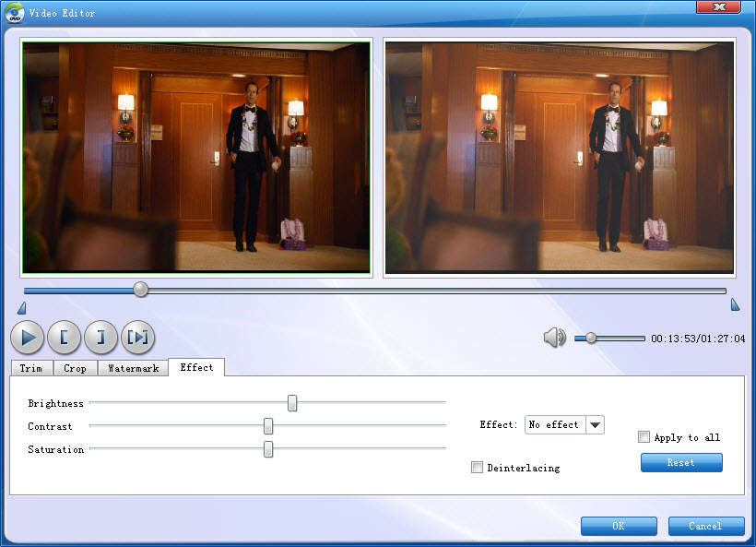This screenshot has height=547, width=756.
Task: Confirm with the OK button
Action: pyautogui.click(x=619, y=526)
